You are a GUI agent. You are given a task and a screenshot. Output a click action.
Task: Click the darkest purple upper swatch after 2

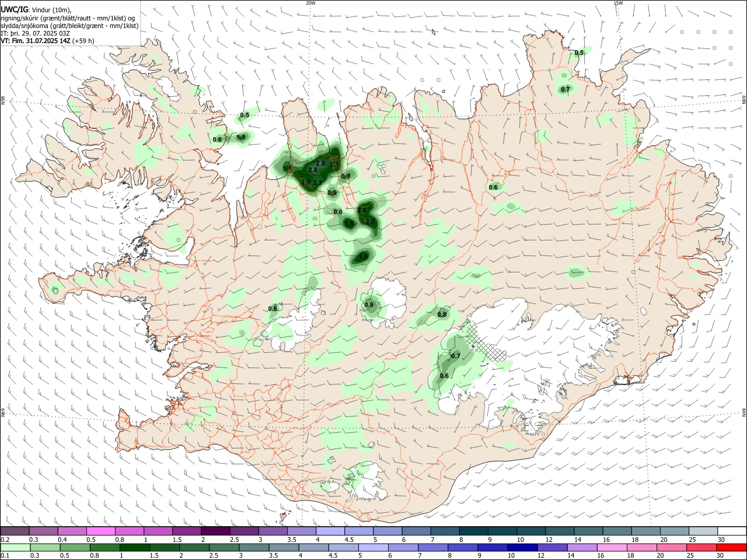215,531
